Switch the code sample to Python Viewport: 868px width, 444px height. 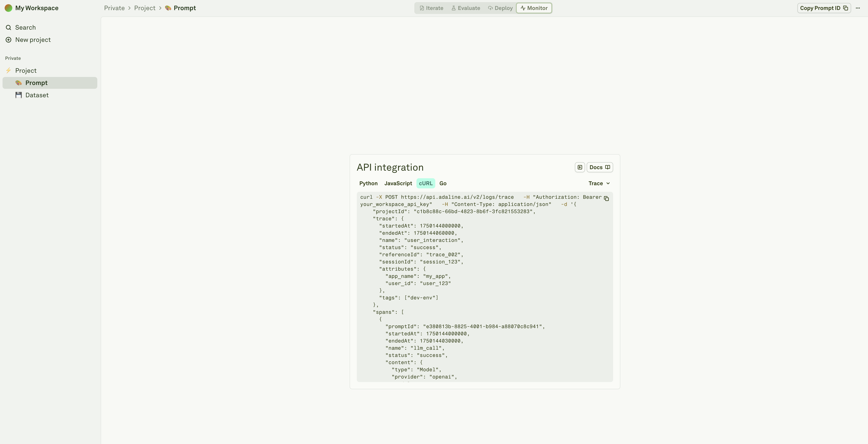point(368,183)
